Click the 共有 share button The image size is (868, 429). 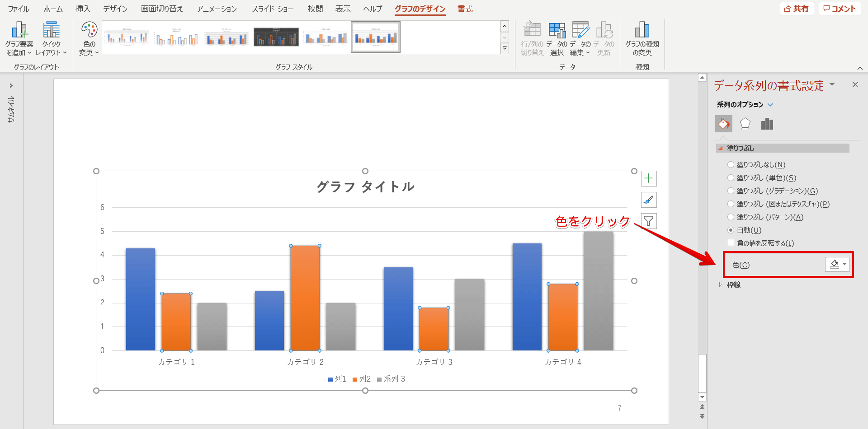[797, 9]
